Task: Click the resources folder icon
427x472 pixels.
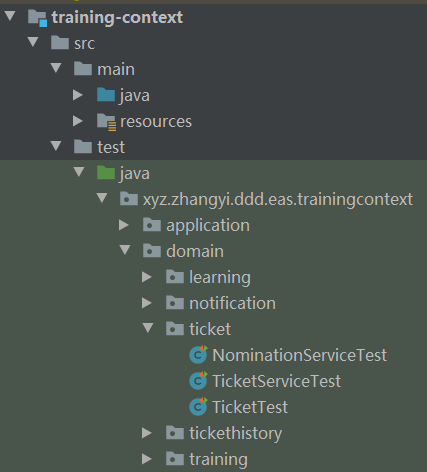Action: click(x=106, y=122)
